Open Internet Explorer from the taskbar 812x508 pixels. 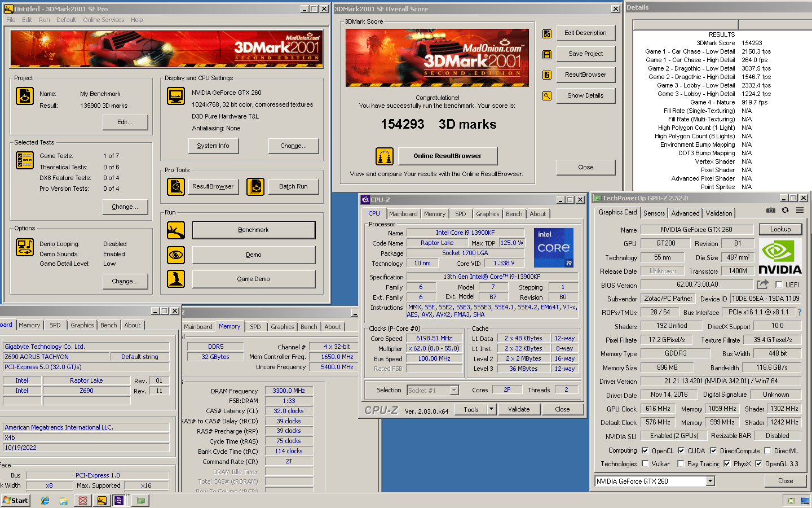(x=45, y=501)
